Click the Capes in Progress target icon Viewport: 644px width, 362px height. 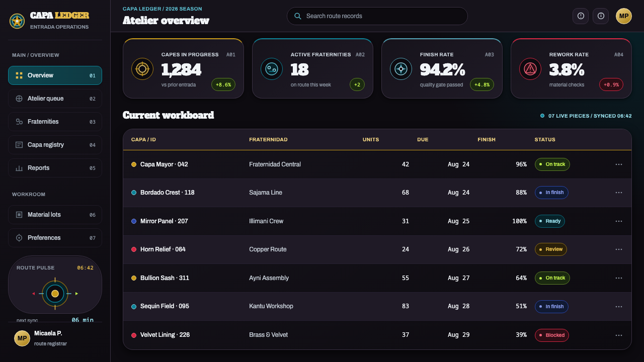point(142,69)
